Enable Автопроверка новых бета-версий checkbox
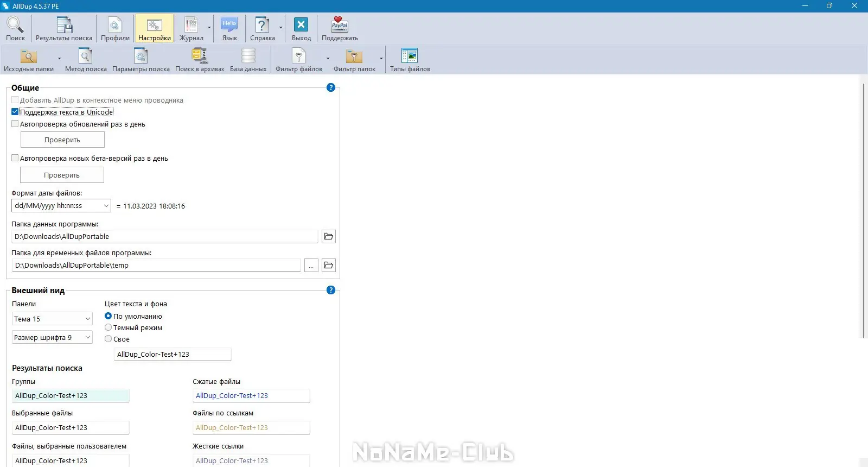868x467 pixels. click(x=15, y=158)
